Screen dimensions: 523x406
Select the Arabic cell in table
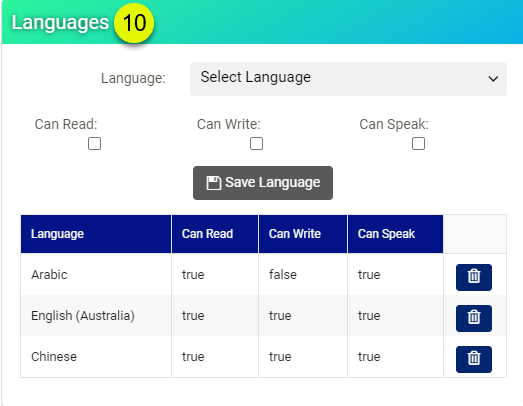[49, 275]
